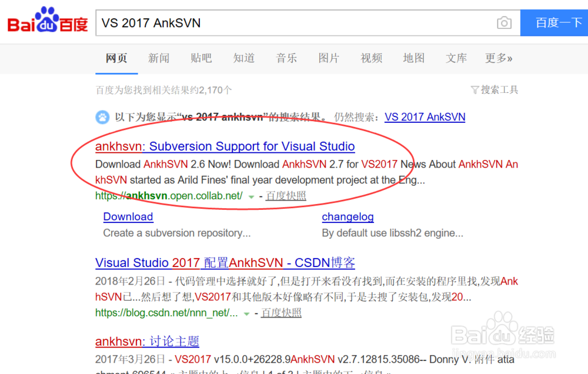
Task: Open the 贴吧 tab
Action: coord(201,58)
